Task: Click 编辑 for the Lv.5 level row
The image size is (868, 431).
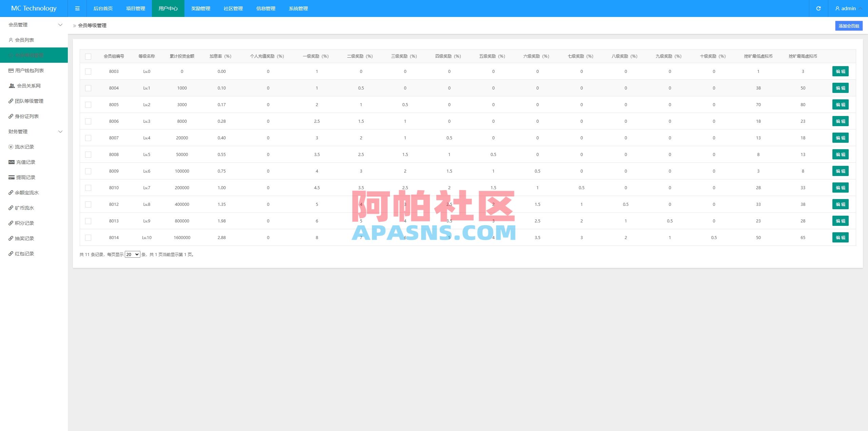Action: click(x=841, y=154)
